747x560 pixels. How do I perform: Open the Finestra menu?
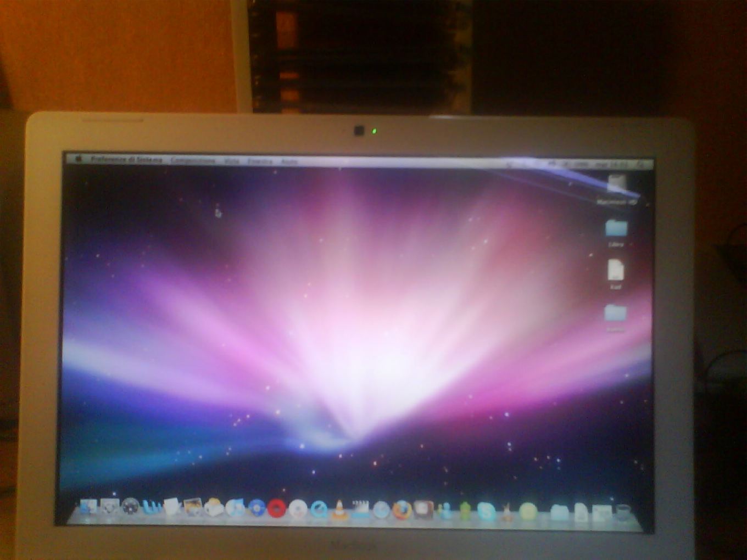click(260, 161)
